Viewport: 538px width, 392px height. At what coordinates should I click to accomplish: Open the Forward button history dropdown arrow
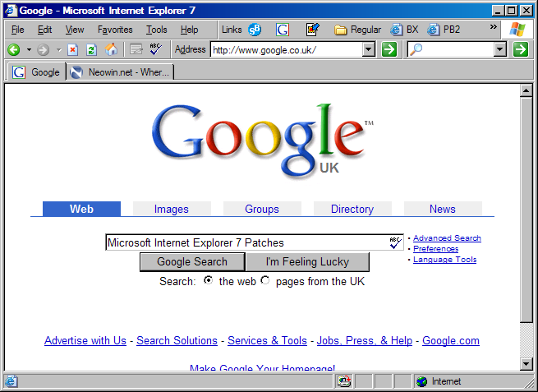pos(58,50)
